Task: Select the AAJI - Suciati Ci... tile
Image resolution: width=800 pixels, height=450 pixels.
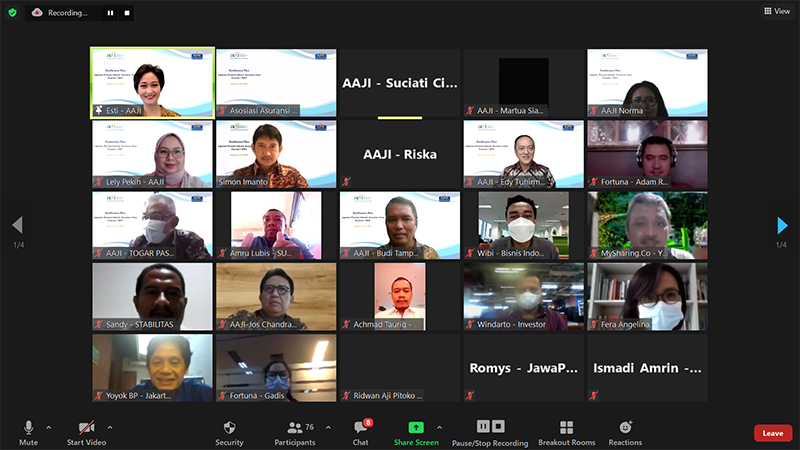Action: pos(400,83)
